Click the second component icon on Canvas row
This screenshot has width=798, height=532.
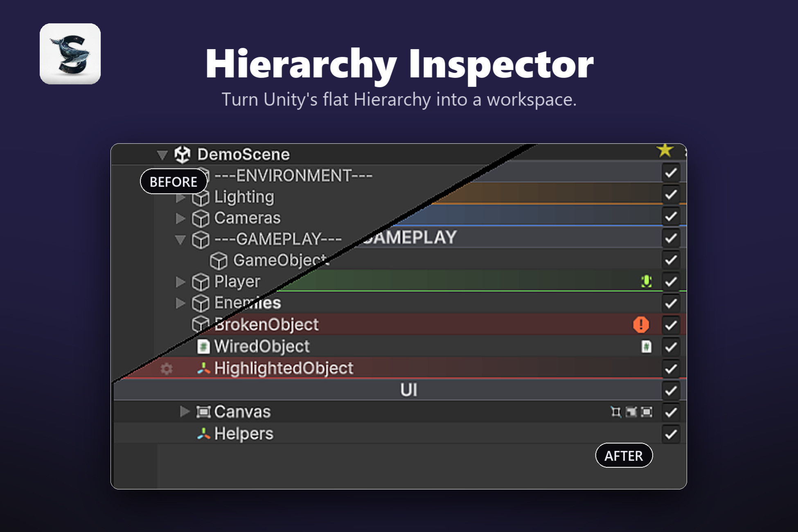(x=631, y=412)
